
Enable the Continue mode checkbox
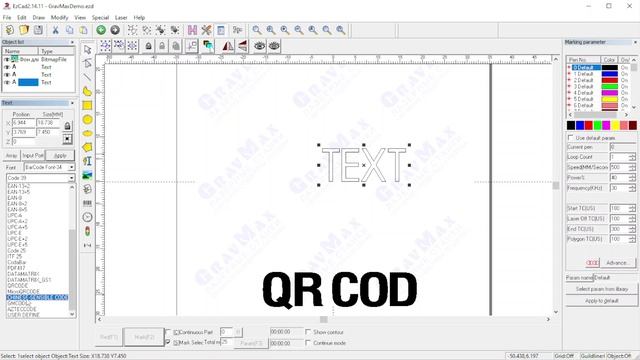308,343
